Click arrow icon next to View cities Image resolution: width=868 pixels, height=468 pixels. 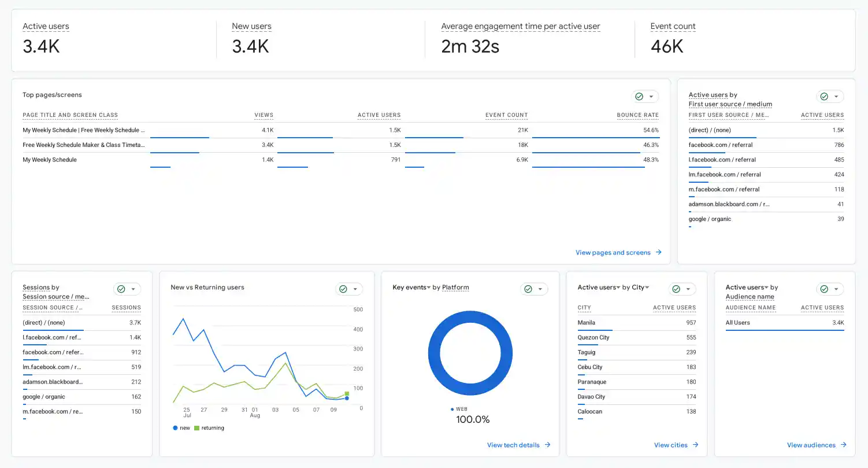[x=695, y=445]
